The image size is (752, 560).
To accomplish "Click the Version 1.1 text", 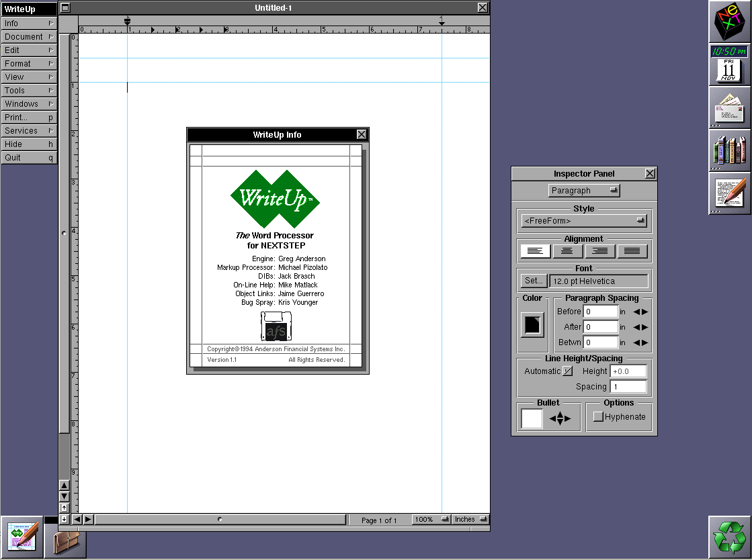I will pyautogui.click(x=222, y=360).
